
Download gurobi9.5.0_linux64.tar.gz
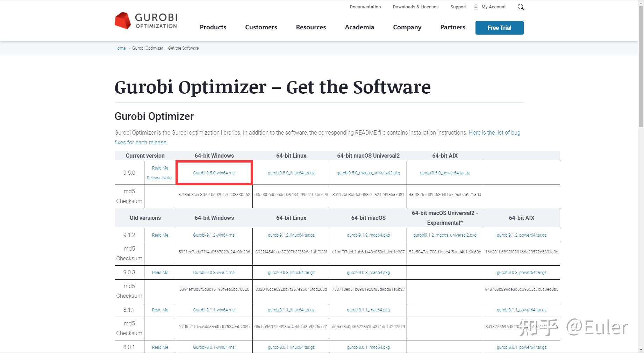pyautogui.click(x=291, y=173)
